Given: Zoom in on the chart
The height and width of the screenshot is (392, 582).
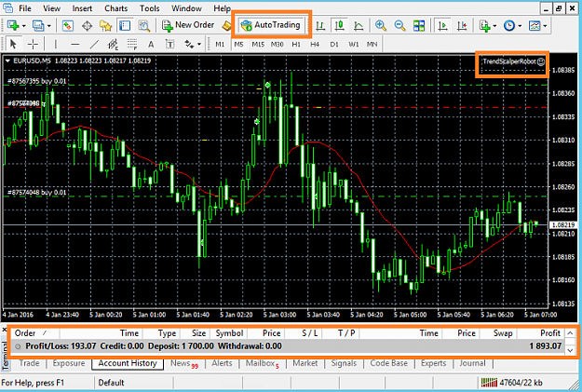Looking at the screenshot, I should pyautogui.click(x=381, y=26).
